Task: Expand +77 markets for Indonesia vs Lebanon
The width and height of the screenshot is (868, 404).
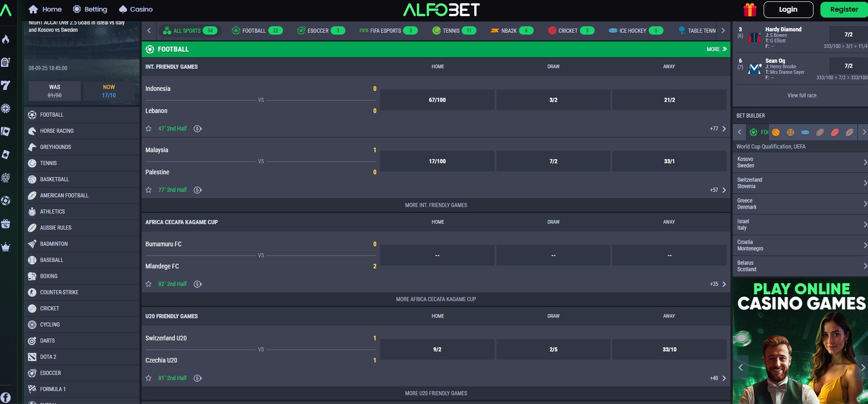Action: coord(718,129)
